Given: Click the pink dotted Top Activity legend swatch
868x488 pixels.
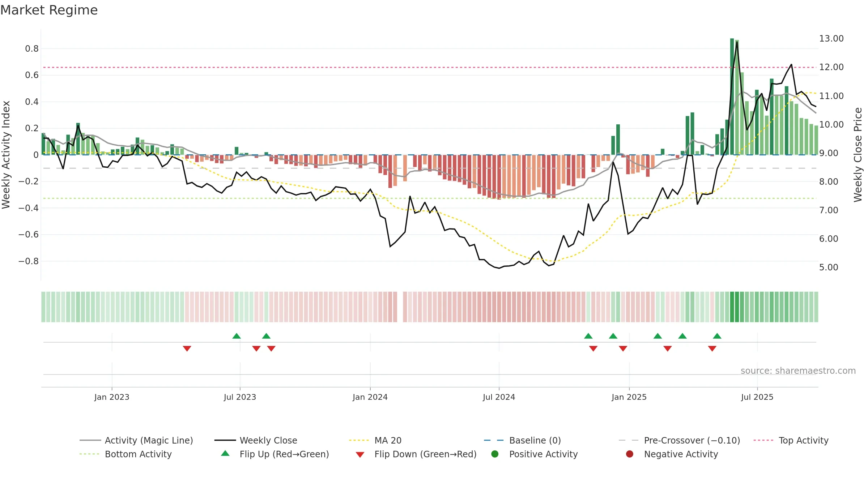Looking at the screenshot, I should (x=764, y=440).
